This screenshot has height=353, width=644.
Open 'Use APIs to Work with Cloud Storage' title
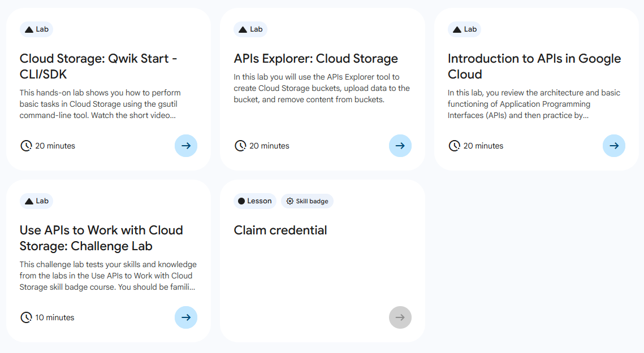click(x=101, y=238)
